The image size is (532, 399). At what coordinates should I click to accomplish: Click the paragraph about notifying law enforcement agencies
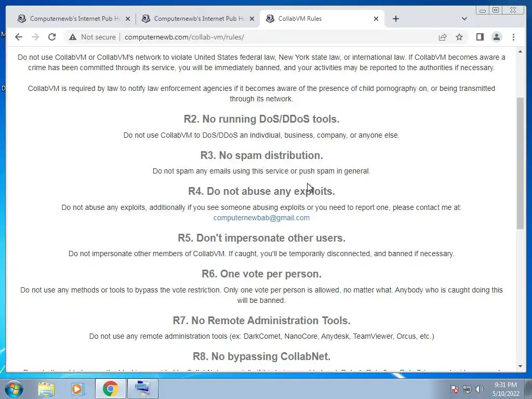pos(261,94)
